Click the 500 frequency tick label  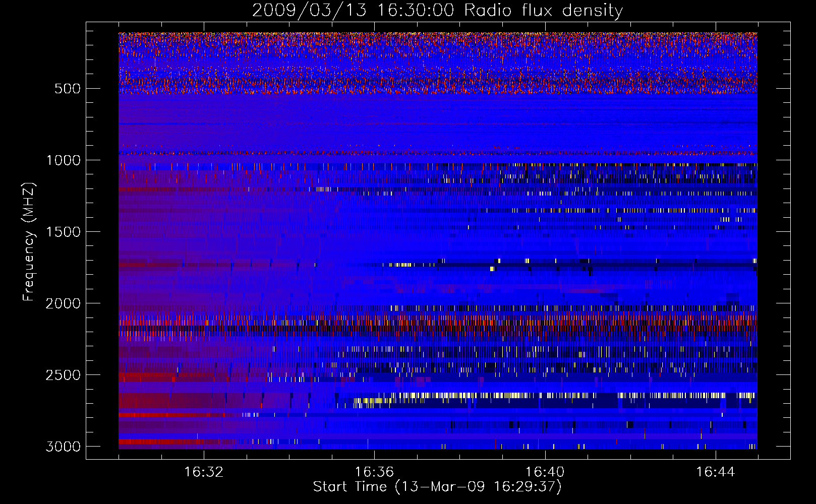[67, 89]
